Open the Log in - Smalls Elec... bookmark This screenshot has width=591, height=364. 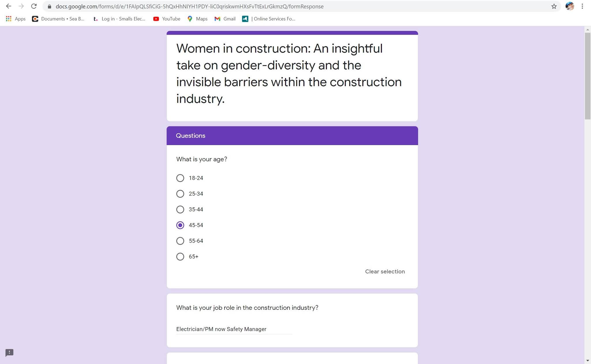119,19
